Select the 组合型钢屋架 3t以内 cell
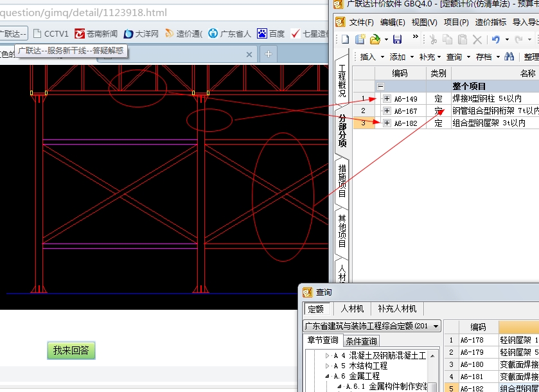This screenshot has width=539, height=392. (495, 123)
